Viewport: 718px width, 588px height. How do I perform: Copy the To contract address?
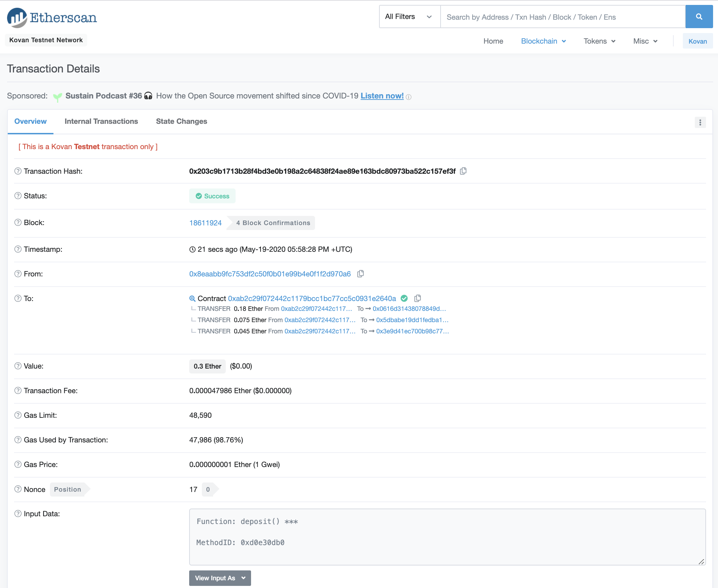(417, 298)
